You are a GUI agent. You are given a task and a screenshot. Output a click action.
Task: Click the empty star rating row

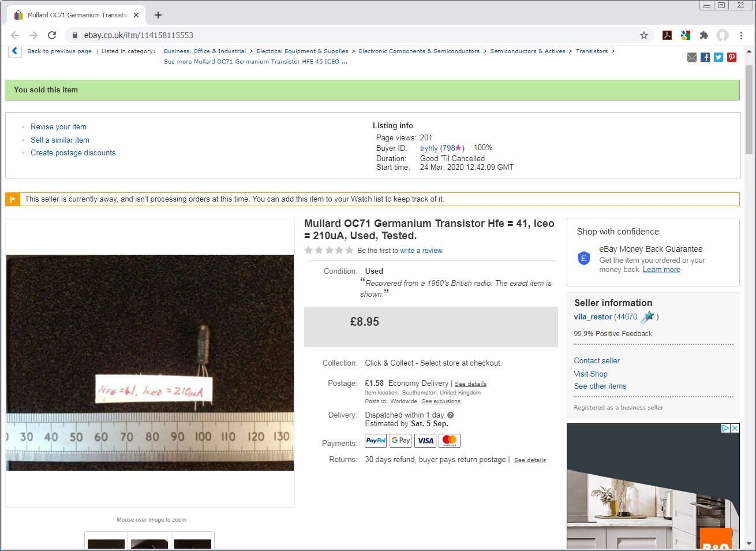pos(329,251)
